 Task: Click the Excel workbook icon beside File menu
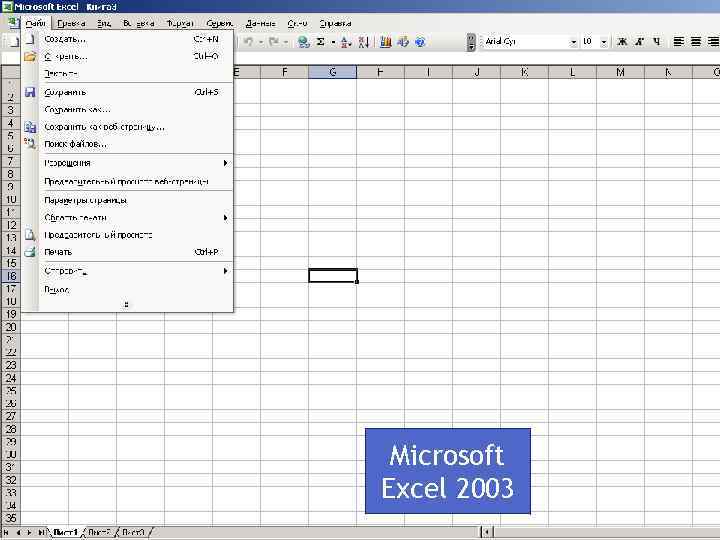(12, 22)
